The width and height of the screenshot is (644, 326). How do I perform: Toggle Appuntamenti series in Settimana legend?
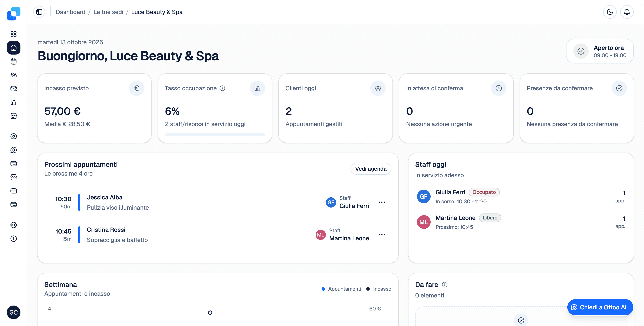[341, 289]
